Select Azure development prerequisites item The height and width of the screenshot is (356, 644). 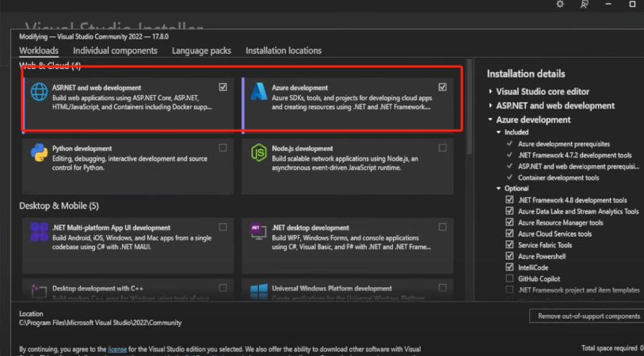[563, 144]
